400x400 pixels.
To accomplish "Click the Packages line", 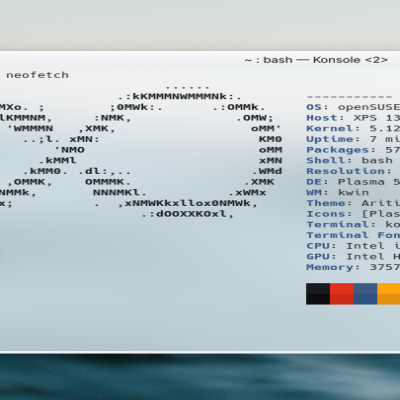I will tap(353, 150).
